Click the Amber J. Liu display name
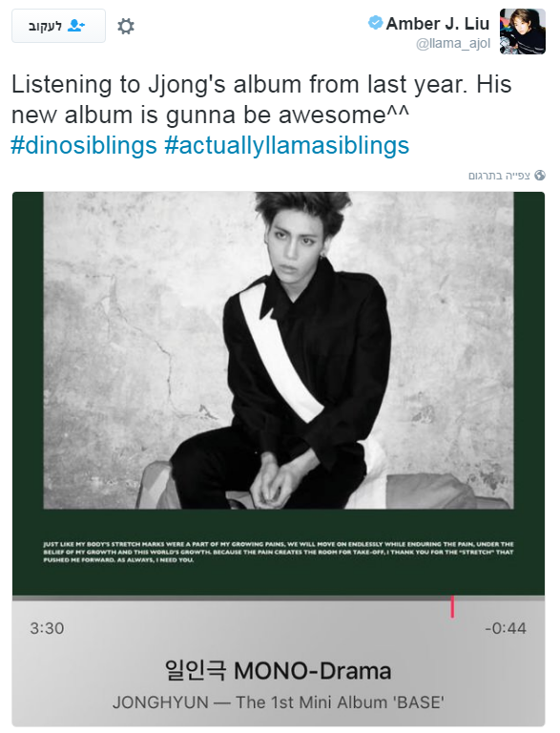Screen dimensions: 560x733 (437, 23)
